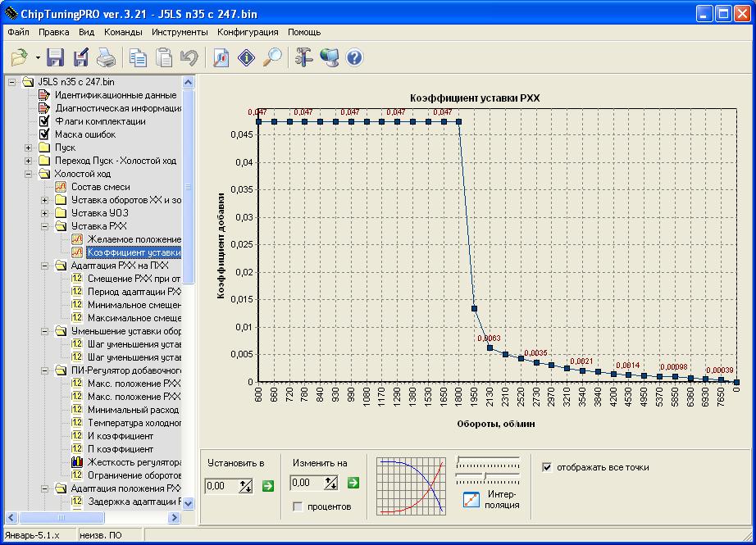Image resolution: width=756 pixels, height=545 pixels.
Task: Click the Смещение РХХ 1.2 value icon
Action: pyautogui.click(x=76, y=279)
